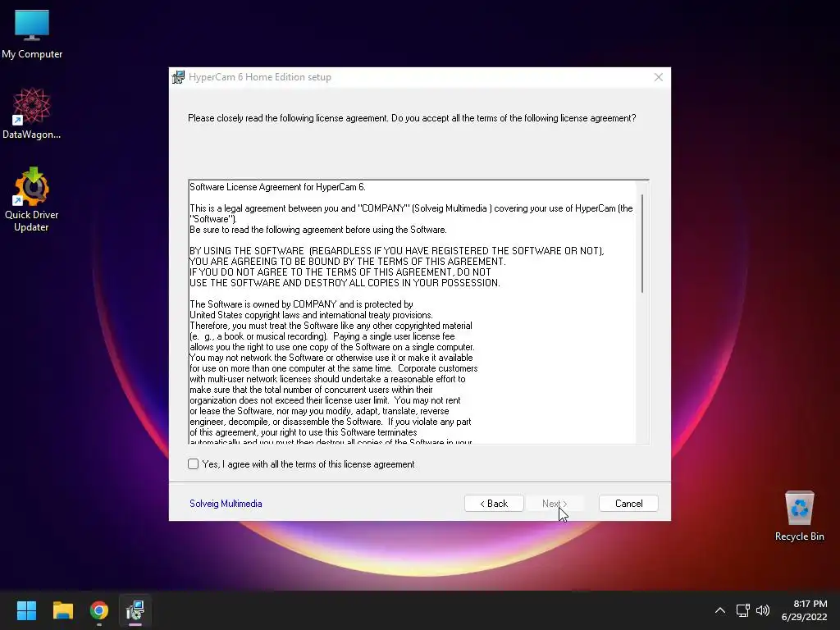Open the Windows Start menu
The width and height of the screenshot is (840, 630).
point(26,610)
